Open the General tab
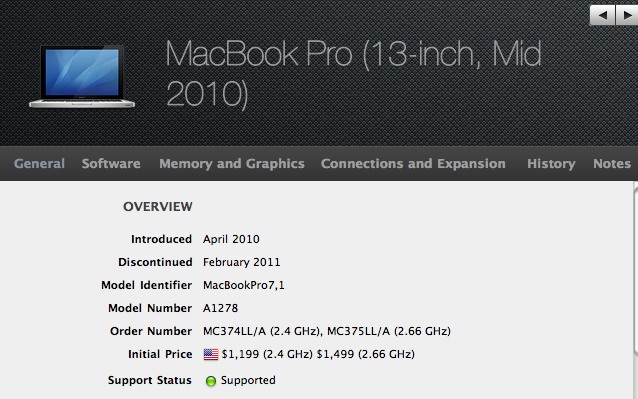This screenshot has height=399, width=638. click(x=39, y=164)
